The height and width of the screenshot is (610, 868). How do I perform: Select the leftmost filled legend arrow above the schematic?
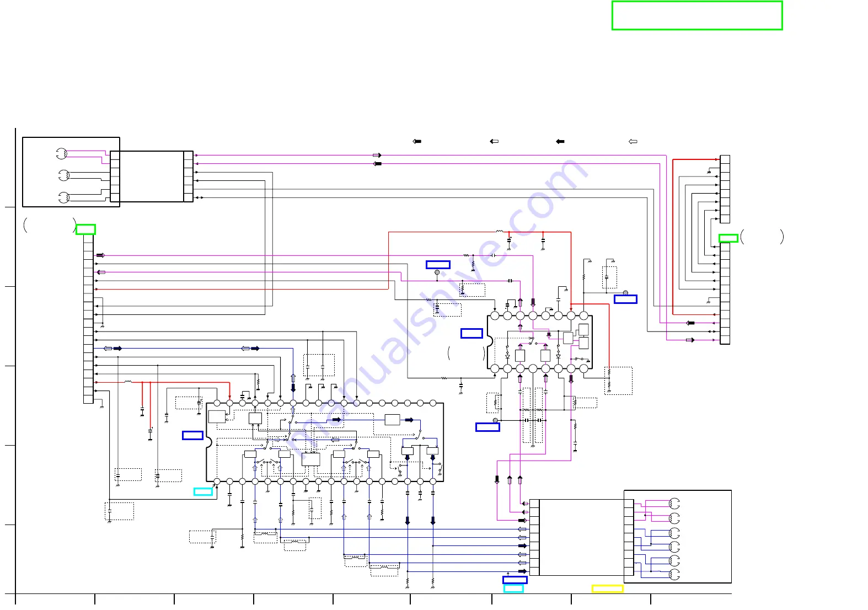point(417,142)
